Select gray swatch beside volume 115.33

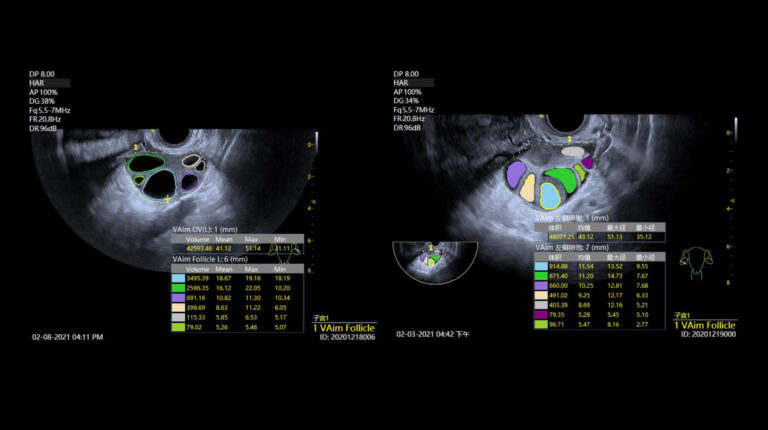[178, 317]
